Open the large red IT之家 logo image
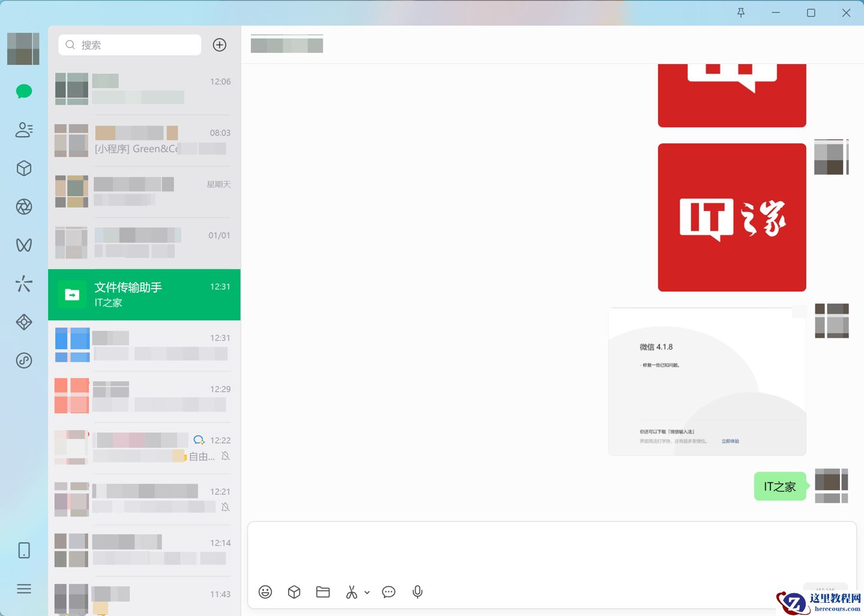This screenshot has width=864, height=616. point(732,217)
